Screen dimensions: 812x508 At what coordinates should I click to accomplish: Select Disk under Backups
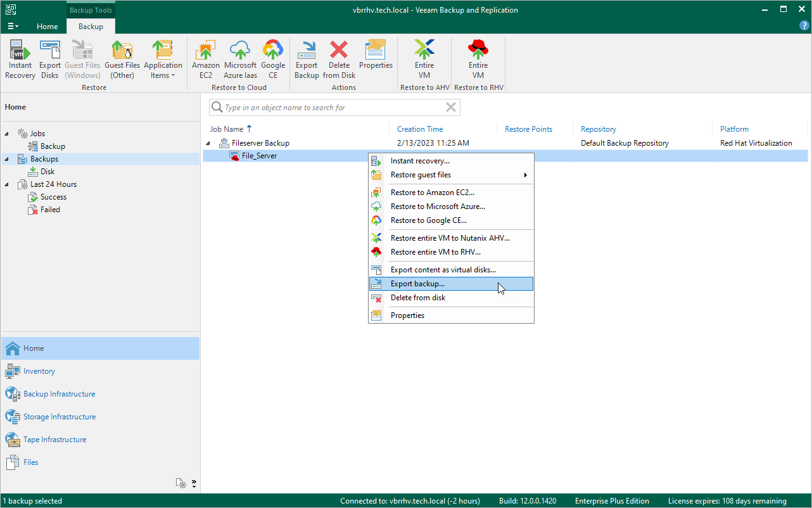(x=48, y=172)
